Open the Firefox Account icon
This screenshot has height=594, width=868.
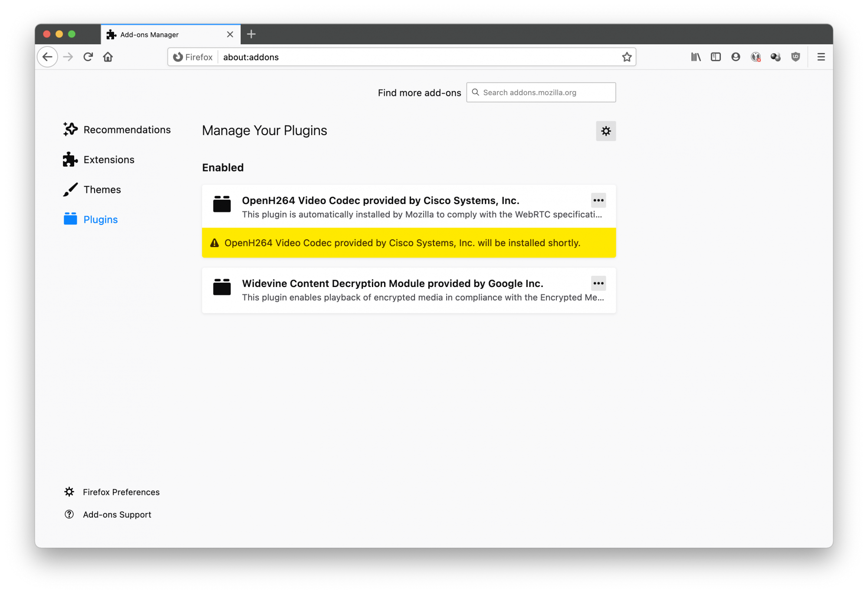point(736,57)
